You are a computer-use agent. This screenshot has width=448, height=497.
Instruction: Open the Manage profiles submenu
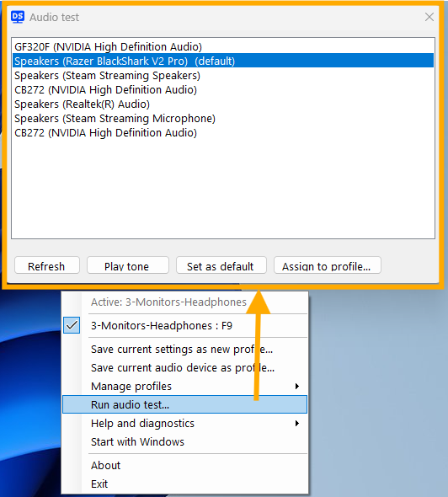[x=184, y=386]
